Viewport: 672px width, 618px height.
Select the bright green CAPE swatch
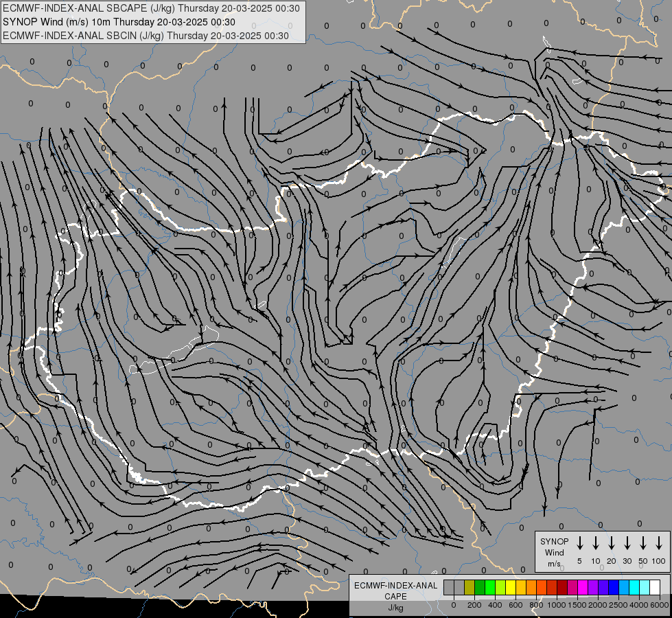tap(490, 587)
